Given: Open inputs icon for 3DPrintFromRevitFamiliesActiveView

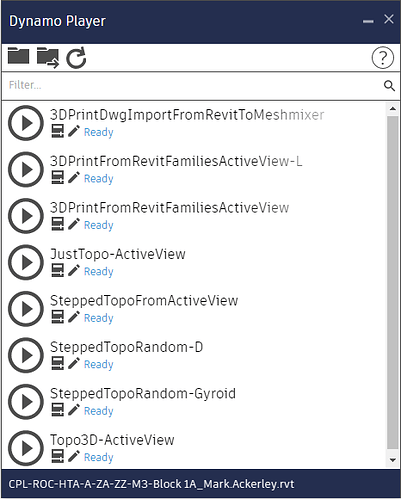Looking at the screenshot, I should point(57,224).
